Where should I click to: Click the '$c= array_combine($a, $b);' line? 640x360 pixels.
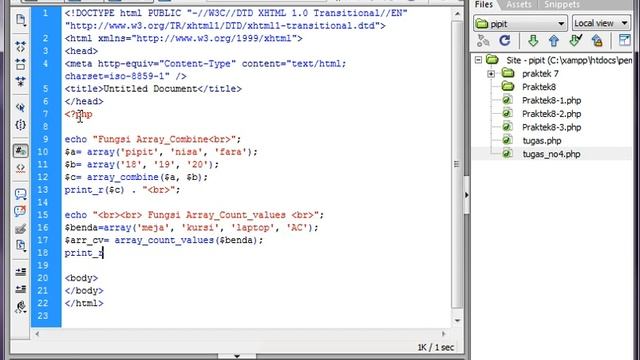[x=136, y=177]
